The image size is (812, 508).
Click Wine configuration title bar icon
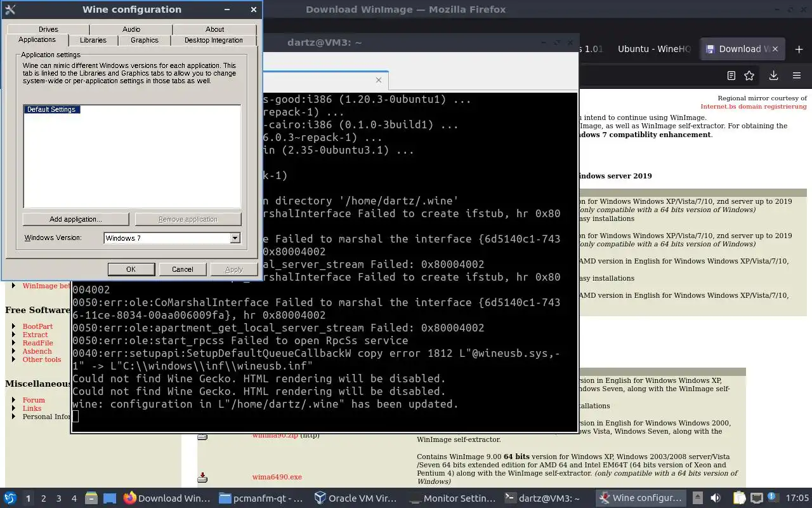[x=10, y=10]
